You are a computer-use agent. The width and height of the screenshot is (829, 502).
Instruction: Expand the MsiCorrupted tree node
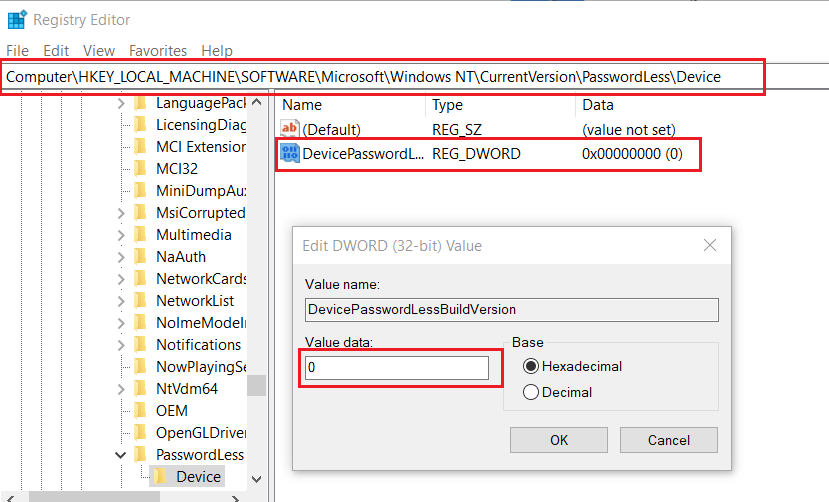(121, 213)
